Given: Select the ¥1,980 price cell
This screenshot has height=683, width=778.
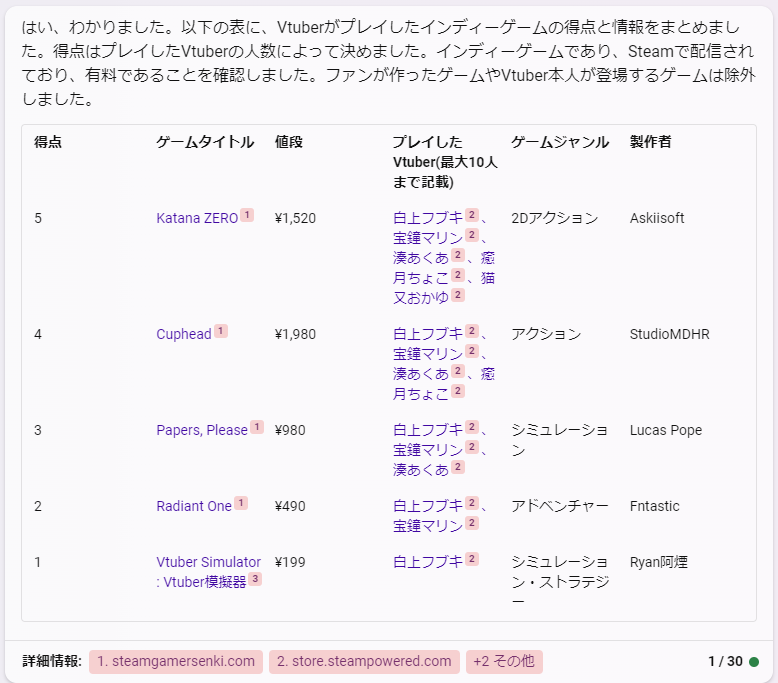Looking at the screenshot, I should point(295,334).
